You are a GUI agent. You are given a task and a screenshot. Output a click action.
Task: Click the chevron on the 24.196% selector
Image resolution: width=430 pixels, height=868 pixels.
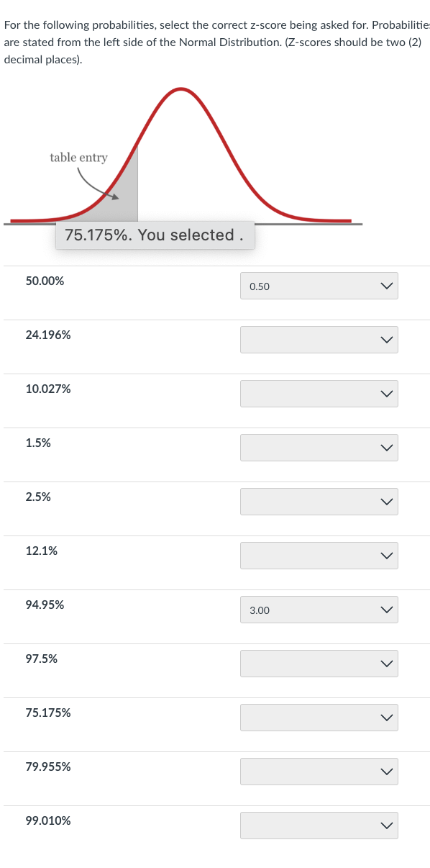[386, 339]
